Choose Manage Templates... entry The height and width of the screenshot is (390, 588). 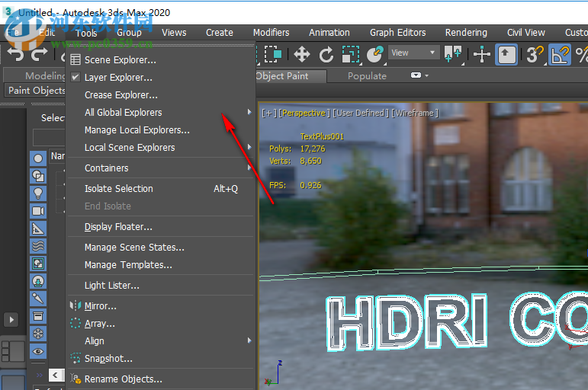160,265
